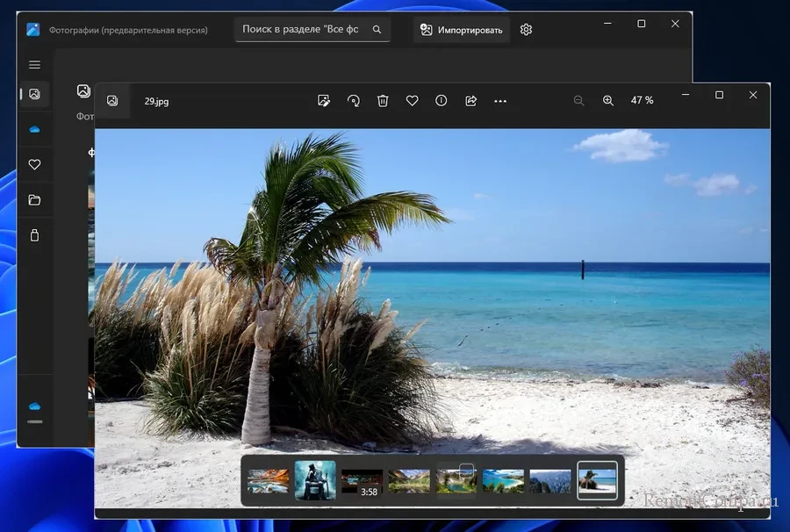Screen dimensions: 790x532
Task: Close the background Фотографии window
Action: (x=675, y=24)
